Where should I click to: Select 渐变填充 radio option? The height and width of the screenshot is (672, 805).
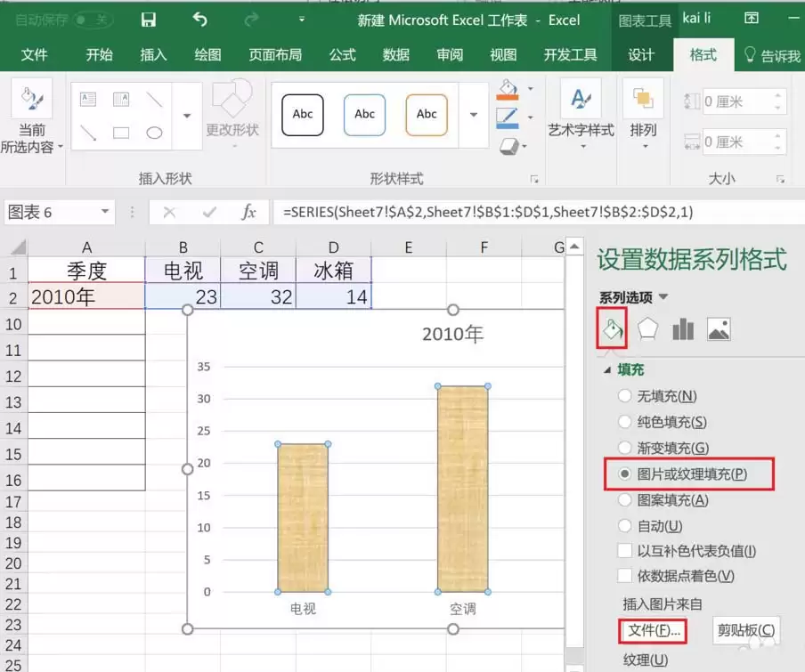625,448
